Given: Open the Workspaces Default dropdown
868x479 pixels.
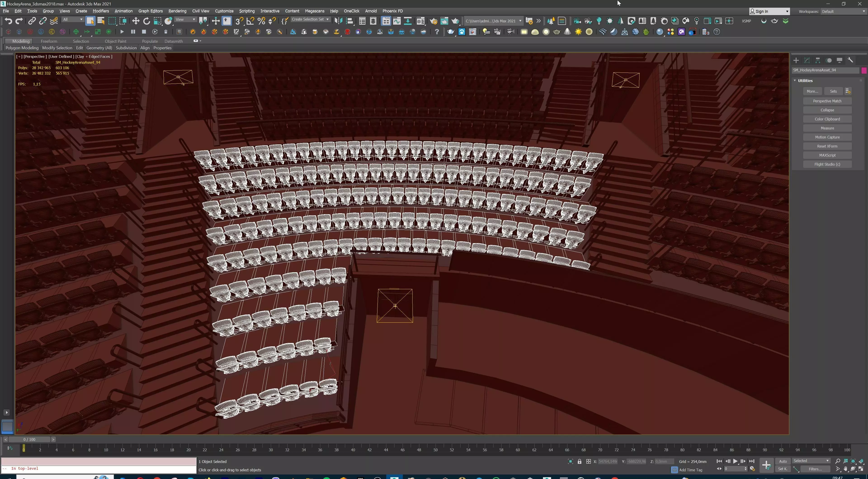Looking at the screenshot, I should pyautogui.click(x=843, y=12).
